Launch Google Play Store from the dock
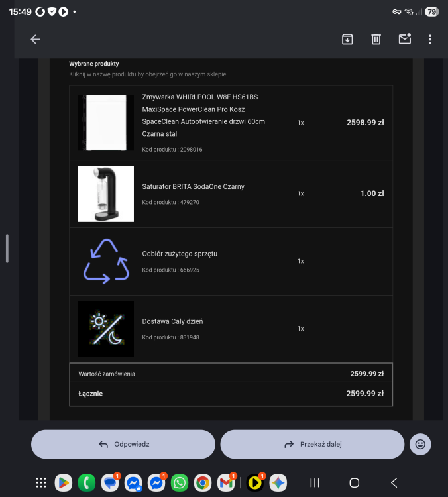The image size is (448, 497). click(x=64, y=482)
